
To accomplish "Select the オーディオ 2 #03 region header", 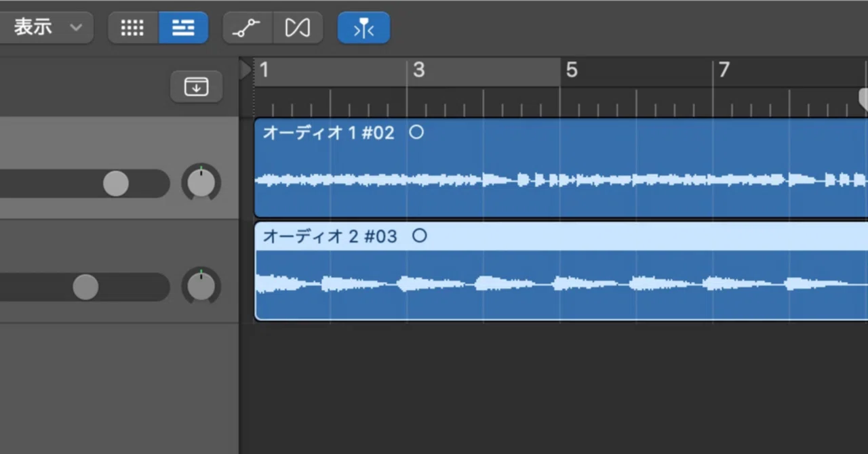I will point(561,236).
